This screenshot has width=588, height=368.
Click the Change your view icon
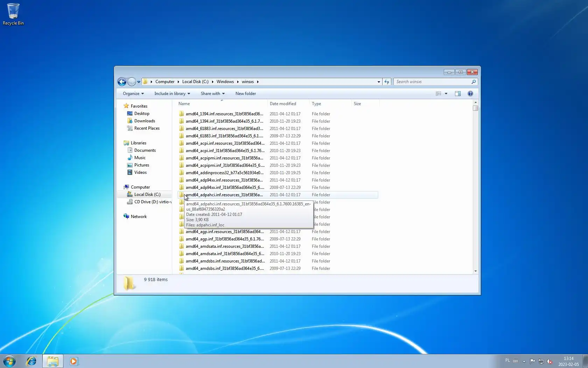pos(438,94)
